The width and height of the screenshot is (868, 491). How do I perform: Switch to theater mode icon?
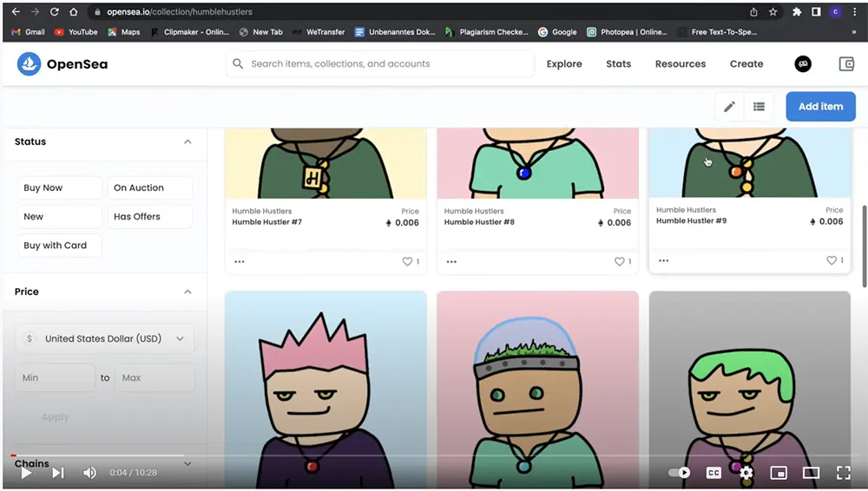[811, 473]
